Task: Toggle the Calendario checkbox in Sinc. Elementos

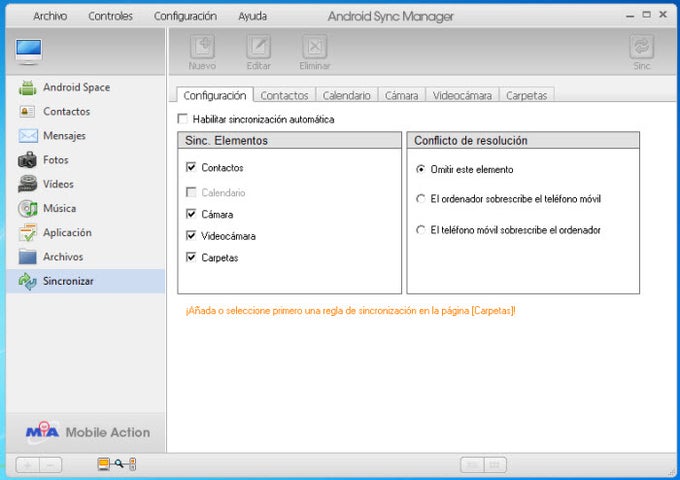Action: click(x=191, y=192)
